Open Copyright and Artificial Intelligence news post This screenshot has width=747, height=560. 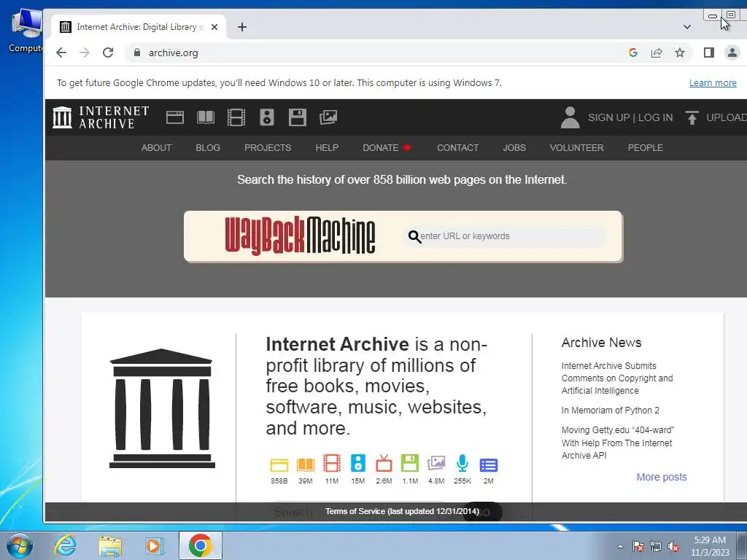pos(617,378)
